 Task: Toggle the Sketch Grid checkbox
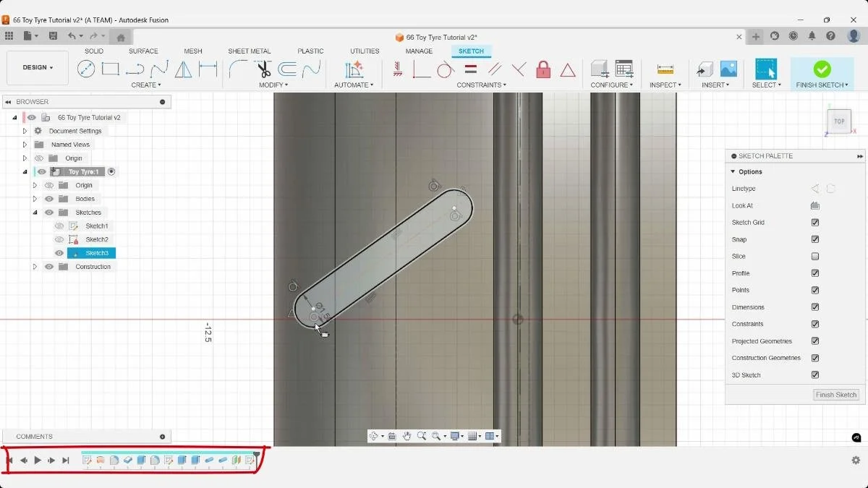pos(815,223)
